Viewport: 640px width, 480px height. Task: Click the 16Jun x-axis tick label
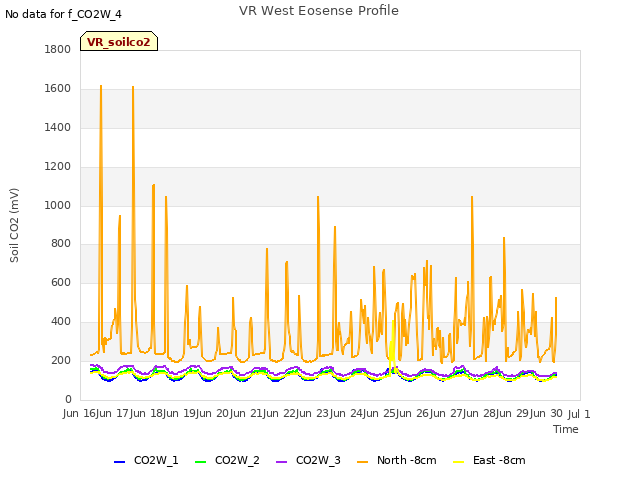pos(97,413)
